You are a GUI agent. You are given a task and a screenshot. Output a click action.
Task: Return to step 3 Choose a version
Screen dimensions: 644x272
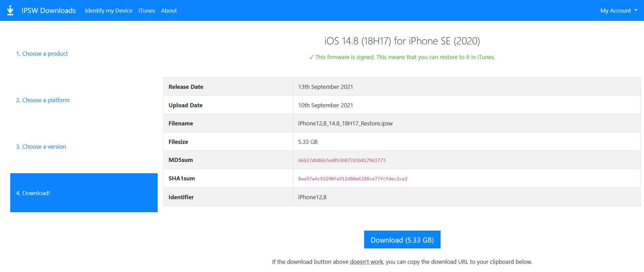tap(41, 147)
